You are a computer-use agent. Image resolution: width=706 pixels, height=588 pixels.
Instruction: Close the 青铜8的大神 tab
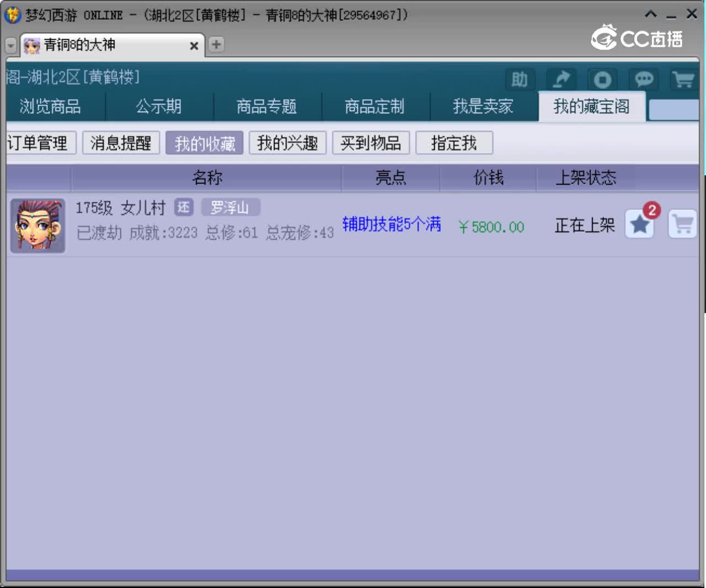194,46
